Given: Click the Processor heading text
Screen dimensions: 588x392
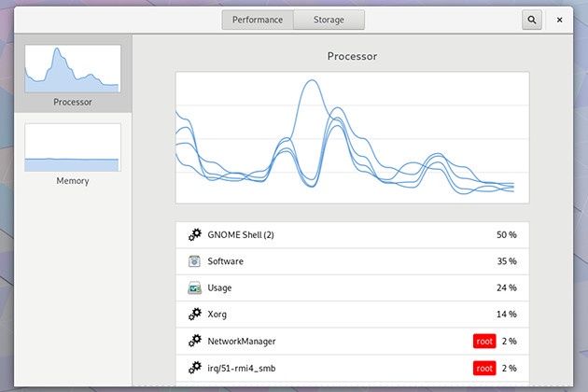Looking at the screenshot, I should [352, 56].
